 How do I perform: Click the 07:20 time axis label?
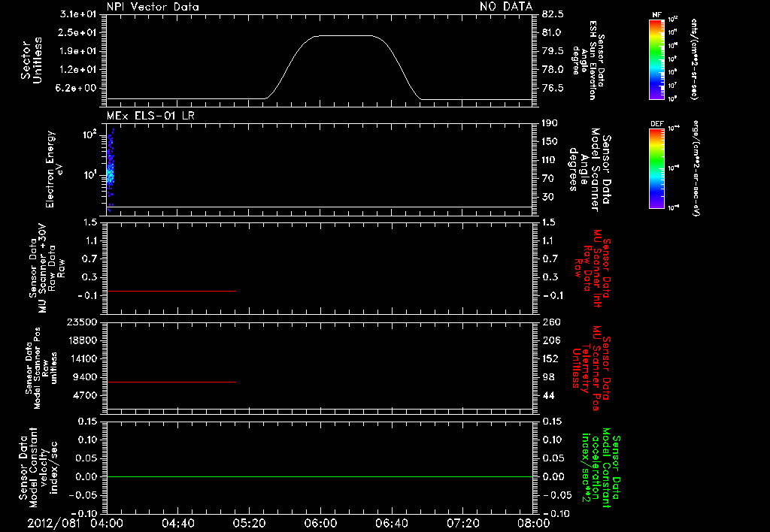(462, 523)
